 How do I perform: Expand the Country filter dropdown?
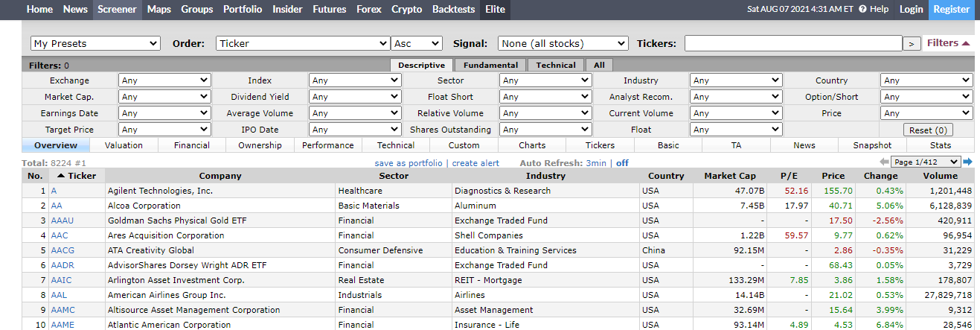tap(926, 80)
